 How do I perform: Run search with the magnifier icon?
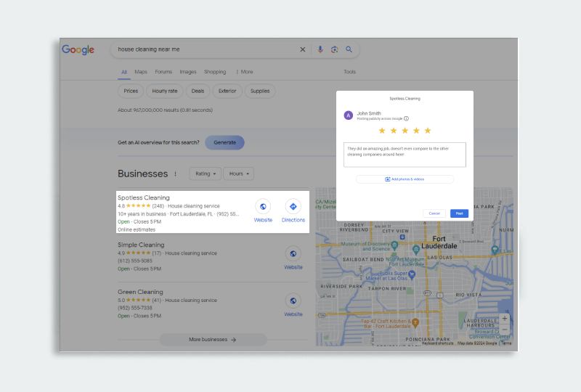coord(349,49)
